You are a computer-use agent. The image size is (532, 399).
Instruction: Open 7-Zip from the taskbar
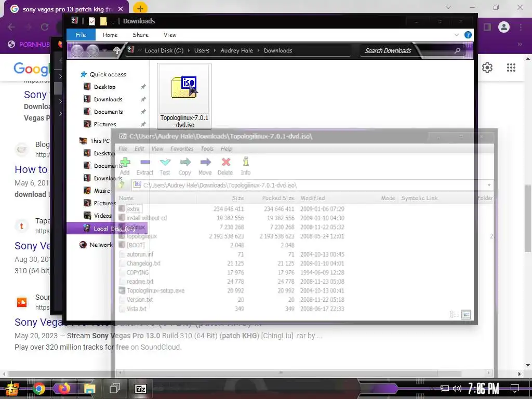coord(140,389)
